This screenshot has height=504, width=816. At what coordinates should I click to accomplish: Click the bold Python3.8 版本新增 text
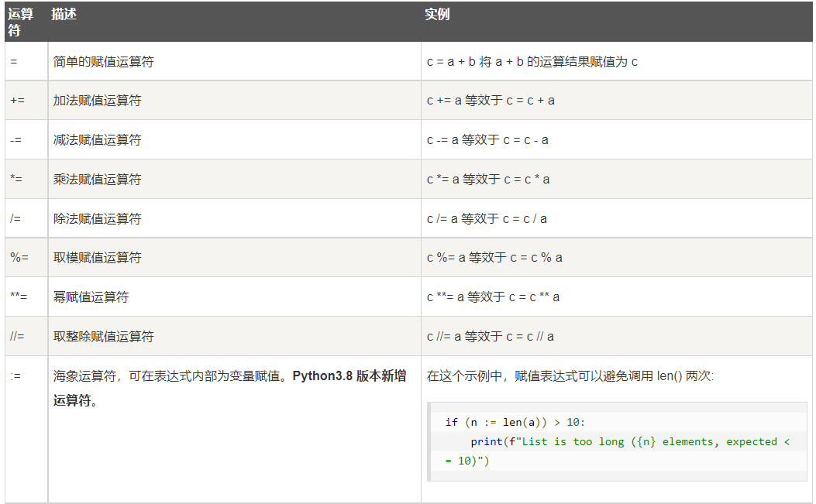349,376
